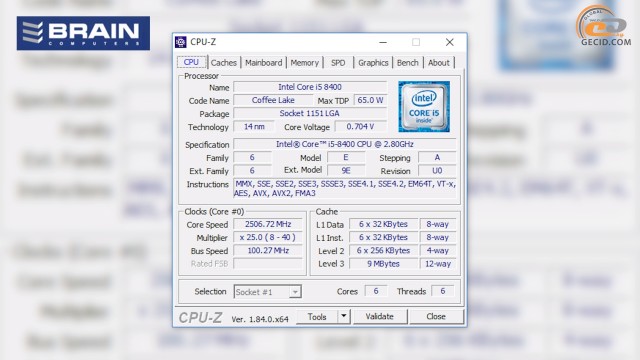This screenshot has height=360, width=640.
Task: Click the Package field Socket 1151 LGA
Action: pos(310,113)
